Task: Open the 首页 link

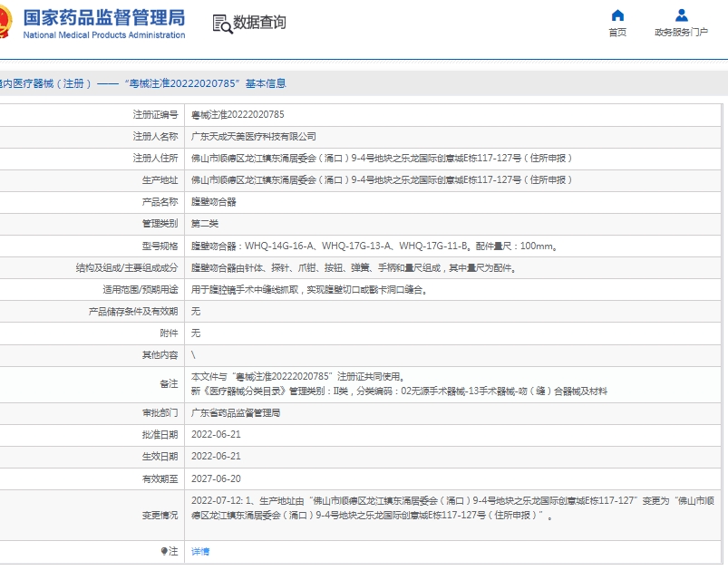Action: [x=617, y=32]
